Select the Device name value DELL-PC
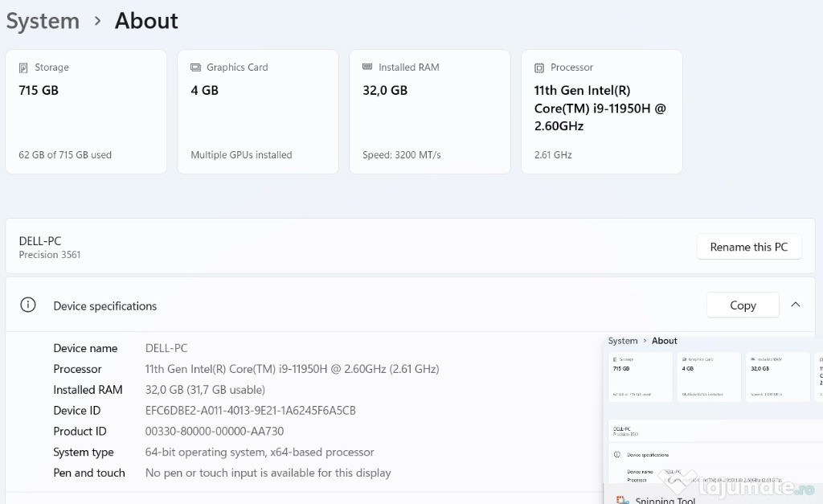The width and height of the screenshot is (823, 504). click(x=166, y=348)
